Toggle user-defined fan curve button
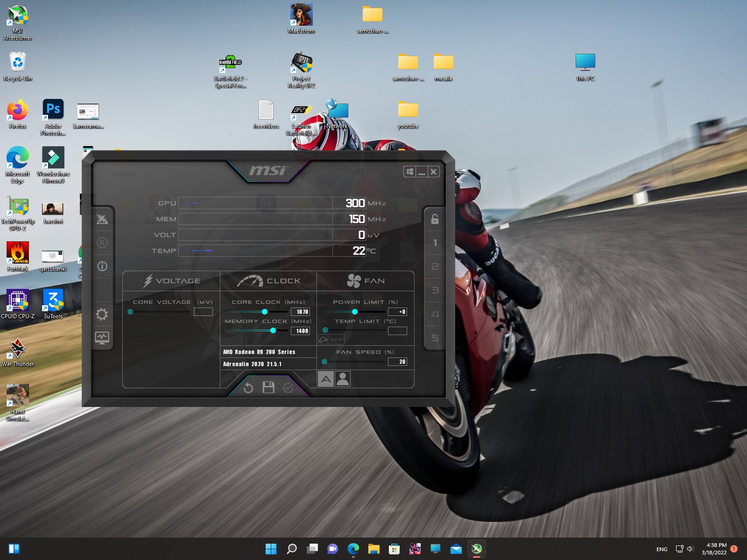 pos(343,379)
